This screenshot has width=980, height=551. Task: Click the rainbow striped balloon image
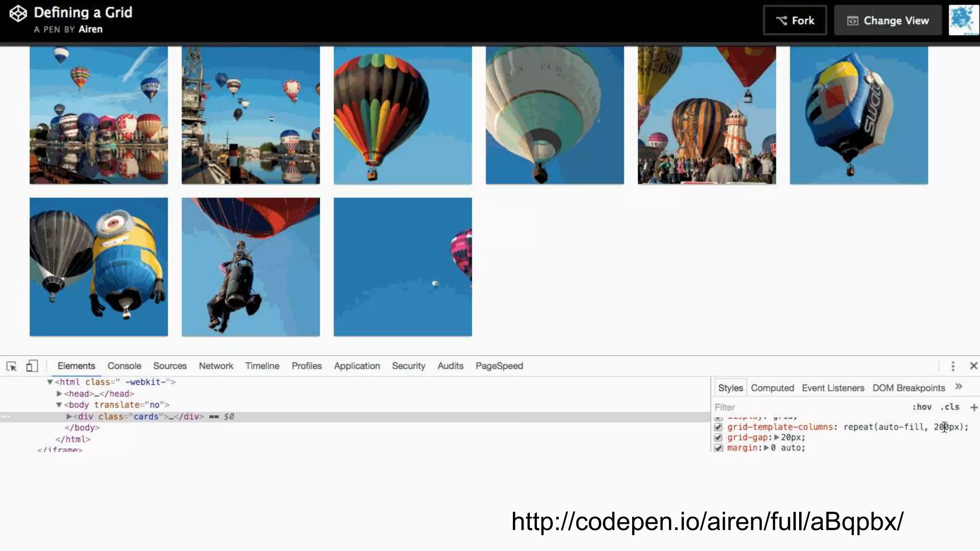coord(403,115)
